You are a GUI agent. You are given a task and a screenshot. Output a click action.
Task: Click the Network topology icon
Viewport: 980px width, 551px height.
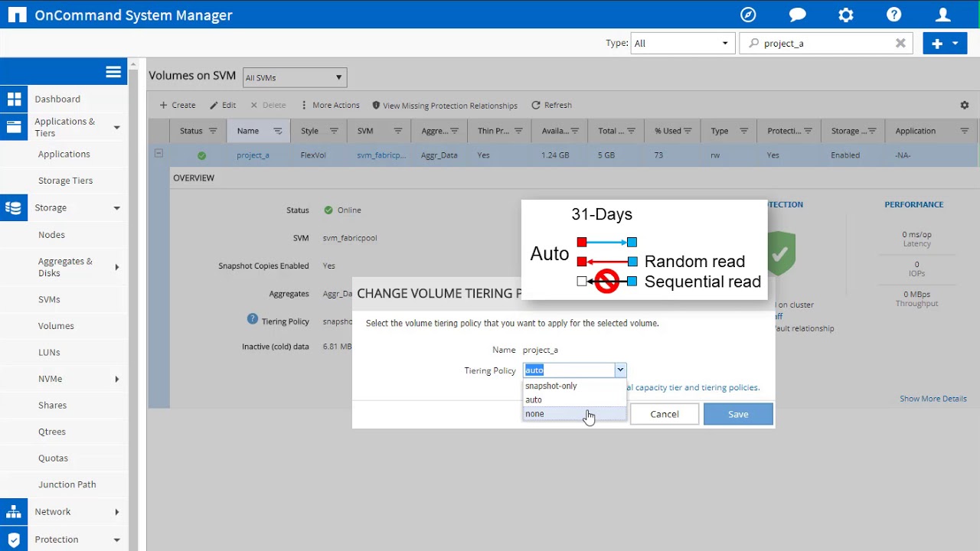click(14, 511)
